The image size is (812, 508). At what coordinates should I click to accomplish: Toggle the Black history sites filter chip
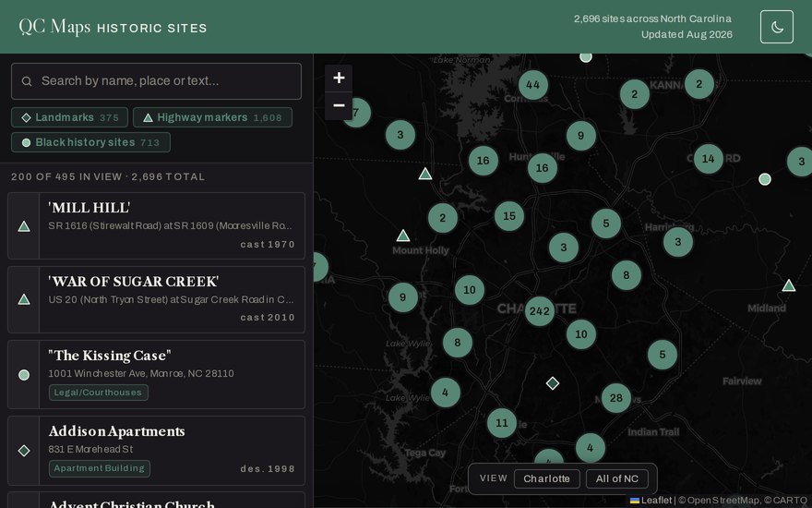click(90, 142)
